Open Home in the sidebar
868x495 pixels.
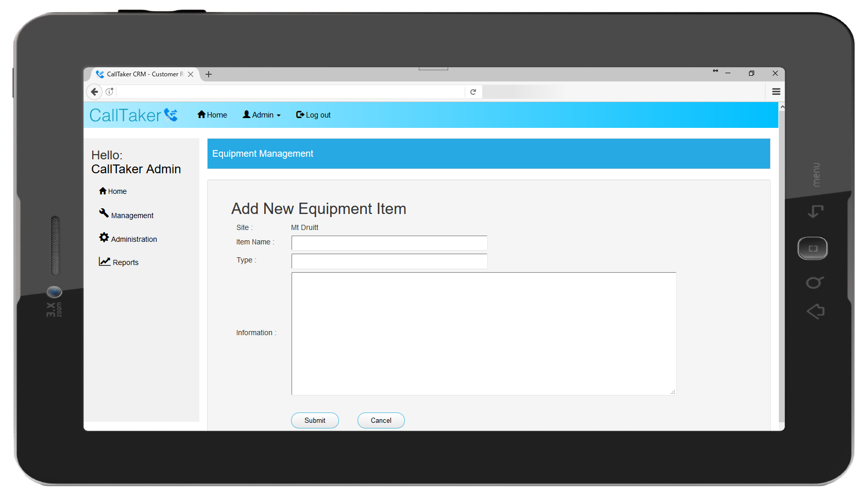tap(113, 191)
